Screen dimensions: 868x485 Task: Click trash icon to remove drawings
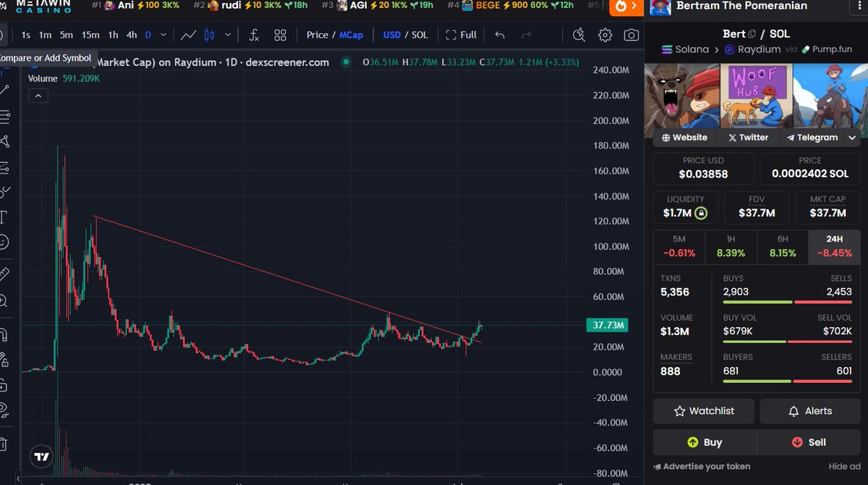pos(4,443)
